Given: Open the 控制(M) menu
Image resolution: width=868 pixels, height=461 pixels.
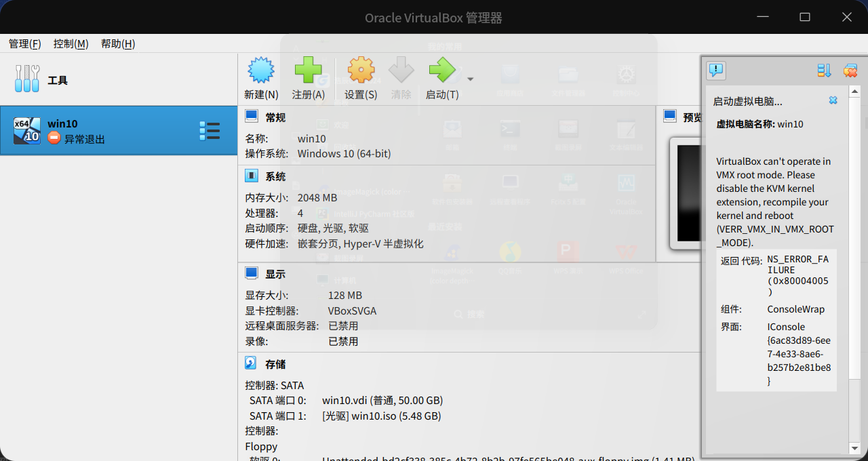Looking at the screenshot, I should click(71, 43).
